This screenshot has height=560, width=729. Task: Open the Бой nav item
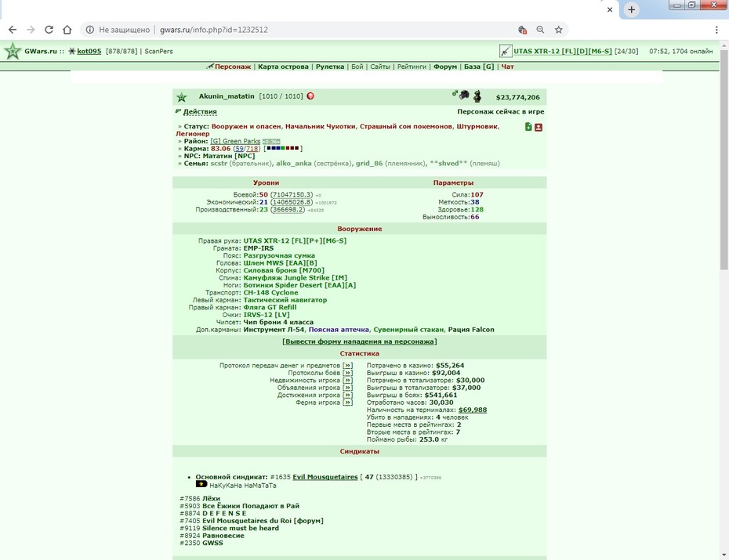coord(357,67)
